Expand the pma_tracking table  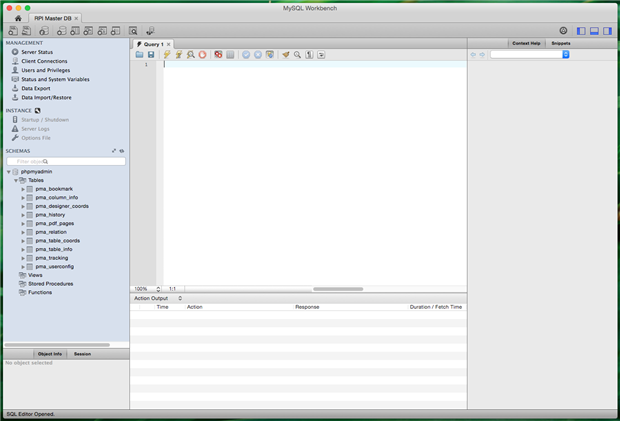(23, 258)
